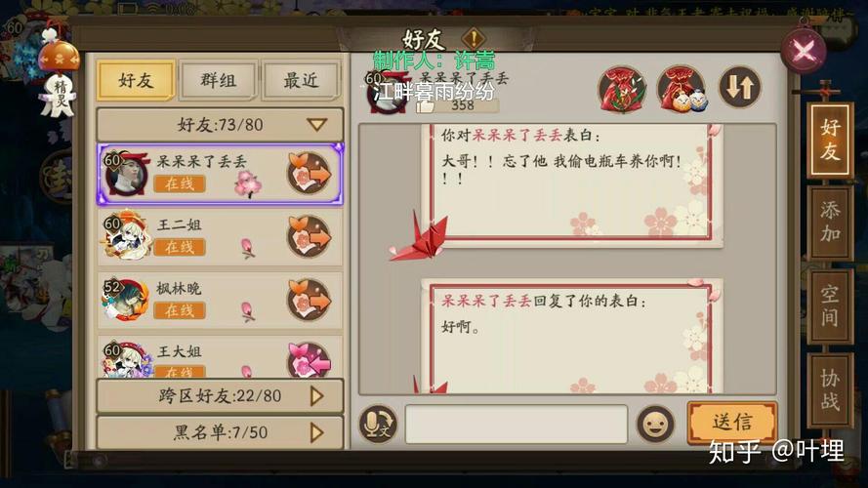Viewport: 868px width, 488px height.
Task: Open the emoji smiley picker
Action: 656,425
